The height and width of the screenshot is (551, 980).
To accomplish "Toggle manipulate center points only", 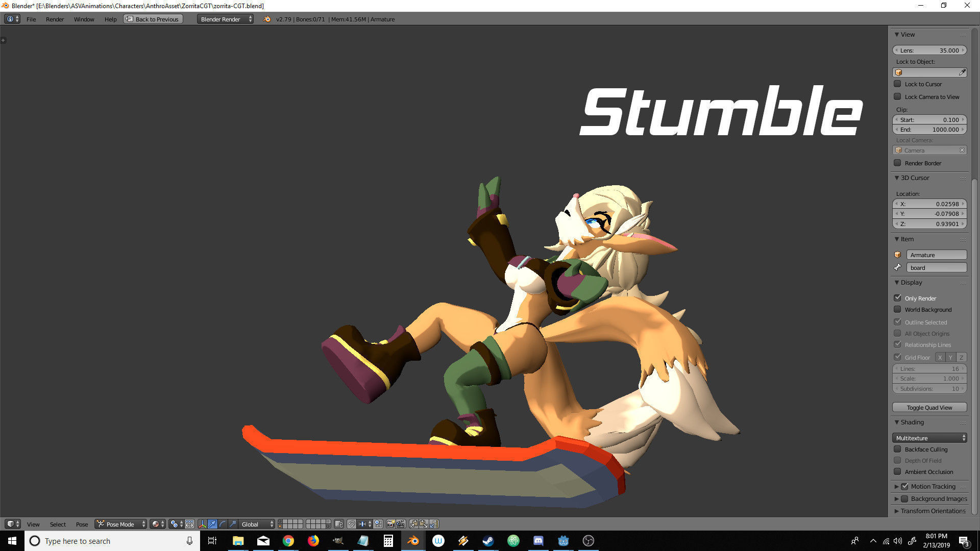I will [189, 524].
